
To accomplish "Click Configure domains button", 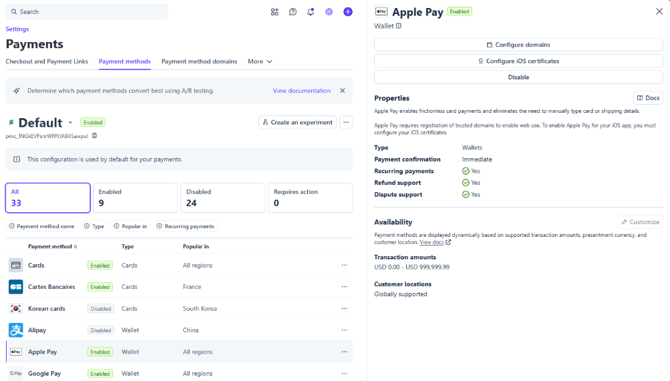I will 518,45.
